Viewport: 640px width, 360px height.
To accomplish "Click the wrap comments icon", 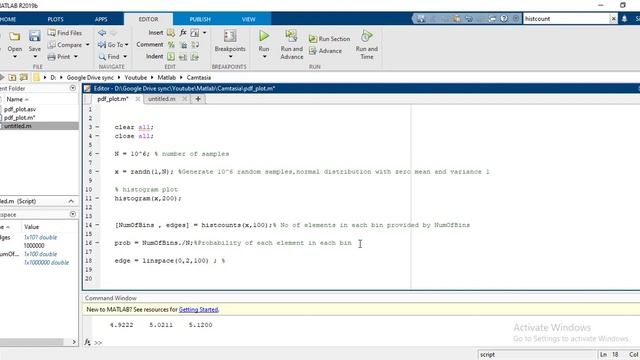I will click(195, 44).
